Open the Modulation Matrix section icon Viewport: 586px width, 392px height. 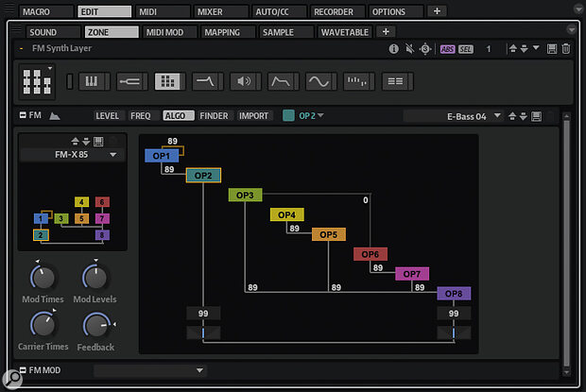(395, 81)
